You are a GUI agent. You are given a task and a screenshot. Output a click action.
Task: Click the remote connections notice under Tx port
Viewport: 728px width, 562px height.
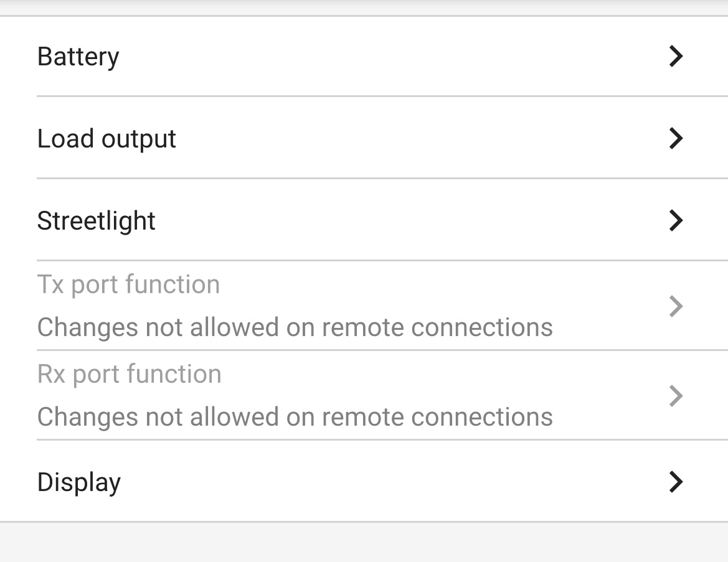295,327
